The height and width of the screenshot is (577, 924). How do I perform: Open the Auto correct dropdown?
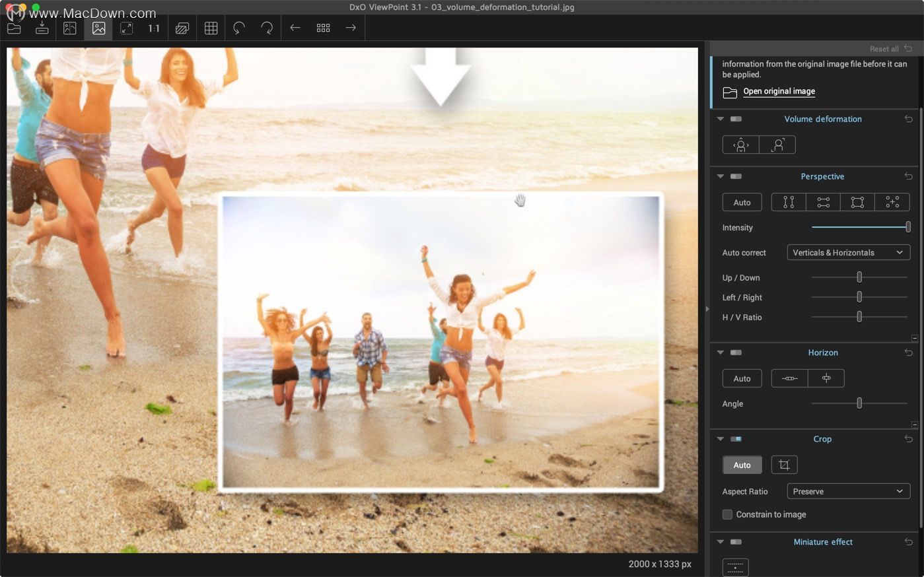click(x=848, y=252)
